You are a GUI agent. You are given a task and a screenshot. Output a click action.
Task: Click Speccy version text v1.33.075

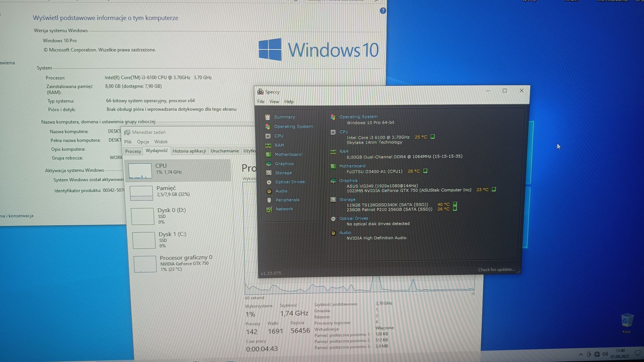271,273
